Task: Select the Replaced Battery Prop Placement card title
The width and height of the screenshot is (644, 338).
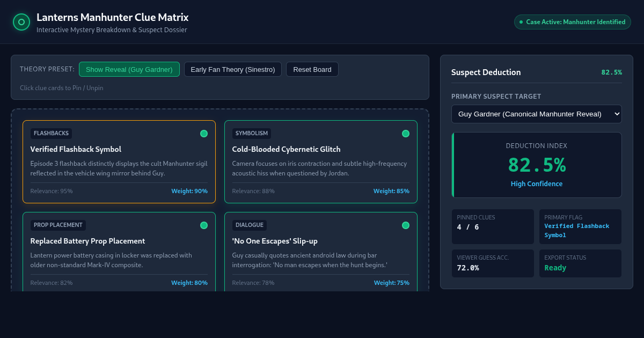Action: pos(88,241)
